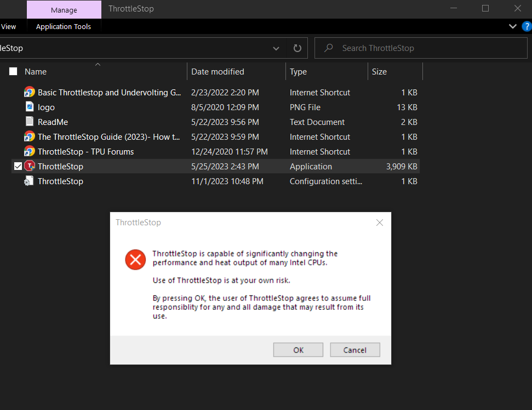
Task: Click Cancel in the ThrottleStop dialog
Action: [355, 350]
